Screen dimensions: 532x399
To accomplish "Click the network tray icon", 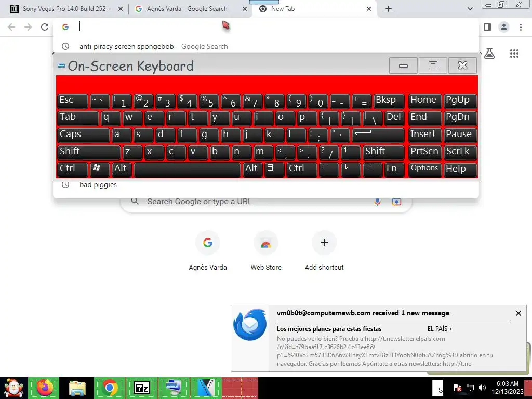I will coord(470,388).
